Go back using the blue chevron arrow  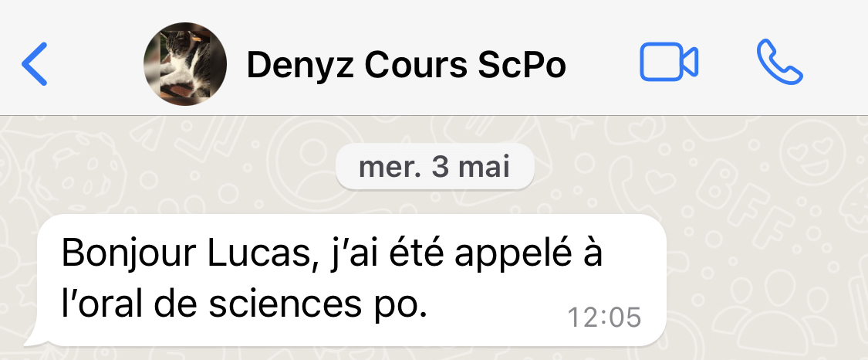pos(34,63)
